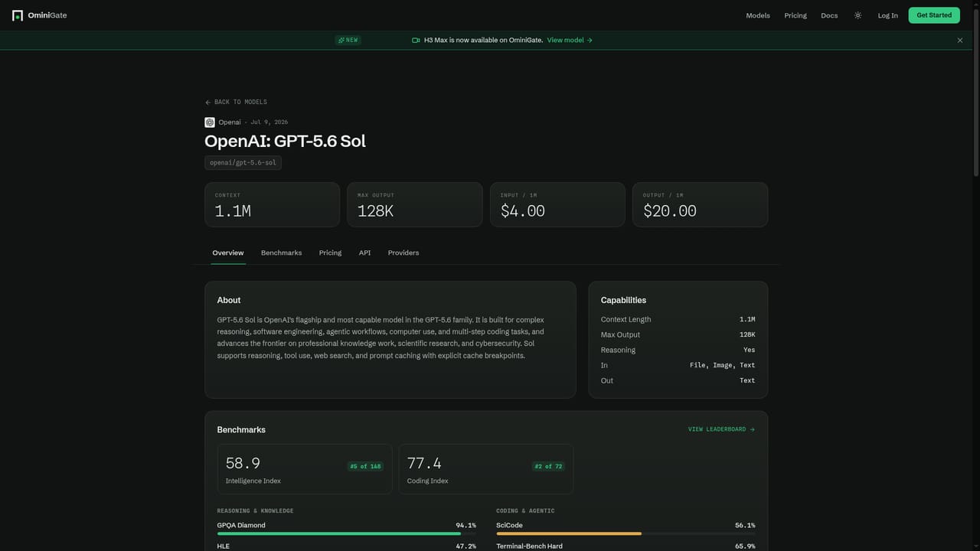The width and height of the screenshot is (980, 551).
Task: Click the Terminal-Bench Hard label
Action: 529,546
